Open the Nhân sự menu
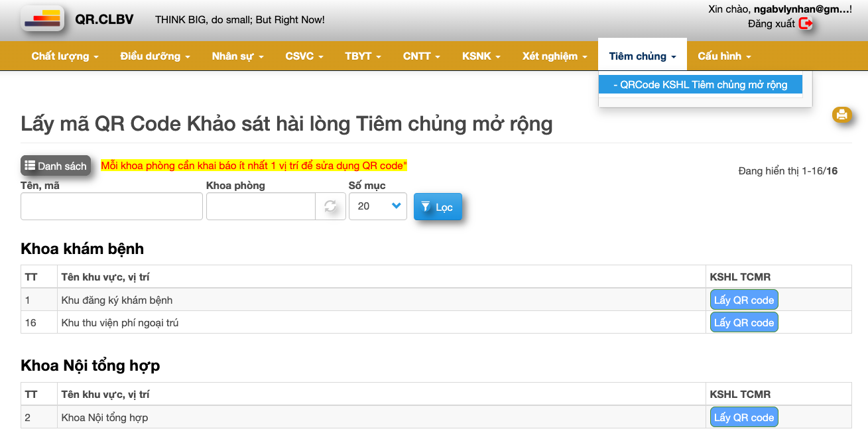Image resolution: width=868 pixels, height=447 pixels. coord(237,56)
